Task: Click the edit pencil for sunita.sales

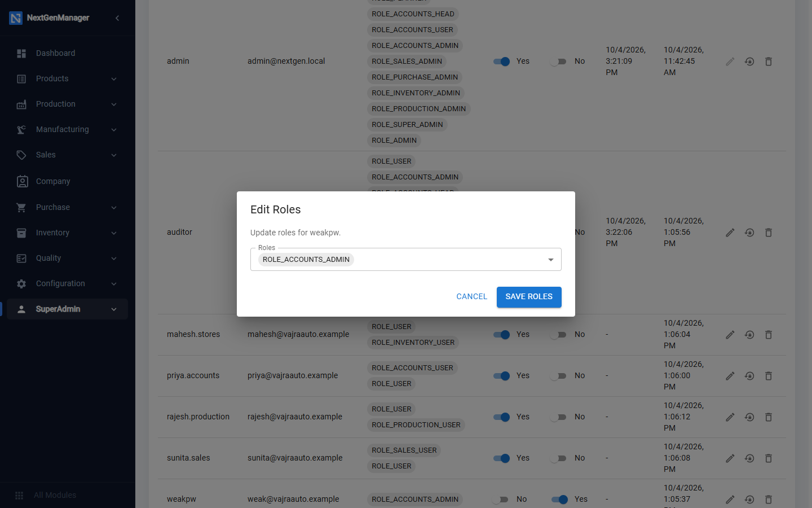Action: point(730,458)
